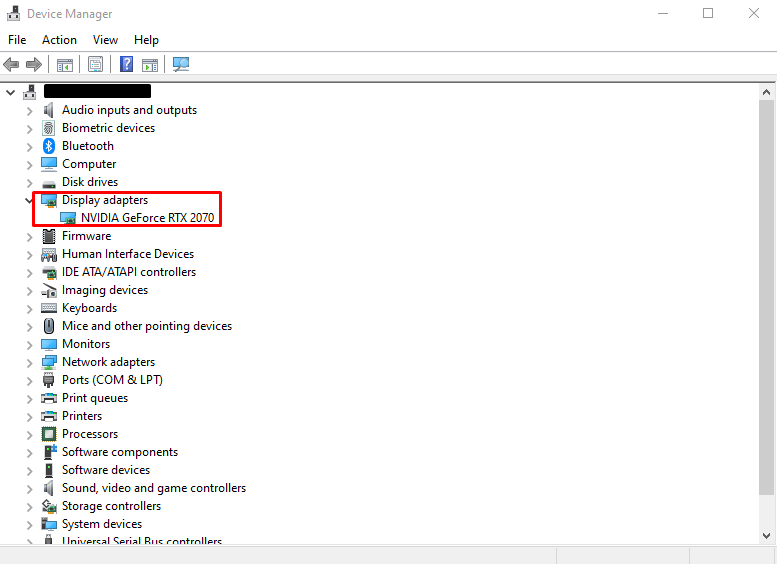Click the Software components icon
Image resolution: width=777 pixels, height=564 pixels.
[x=50, y=452]
